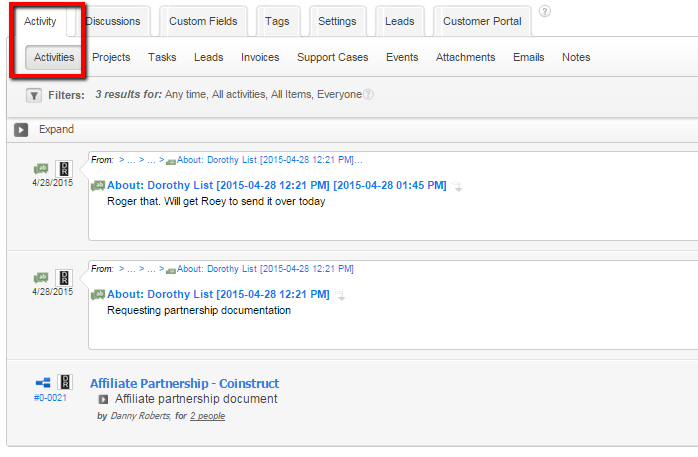Image resolution: width=698 pixels, height=457 pixels.
Task: Click the '2 people' link
Action: tap(207, 416)
